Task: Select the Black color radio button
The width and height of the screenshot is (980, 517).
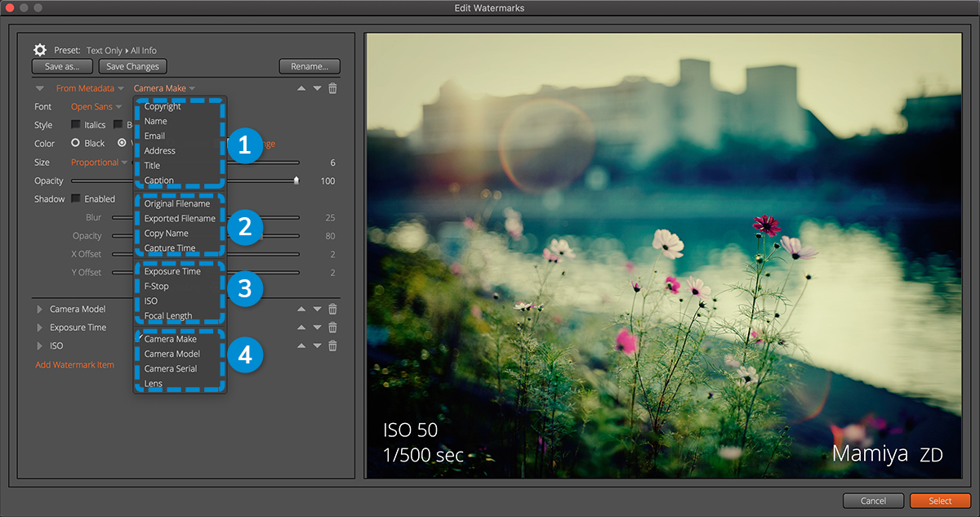Action: [76, 143]
